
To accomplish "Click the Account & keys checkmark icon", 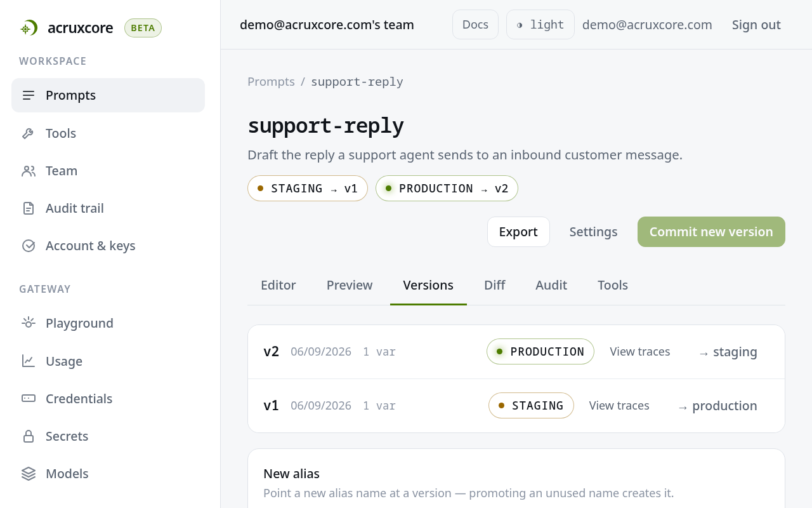I will (x=29, y=246).
